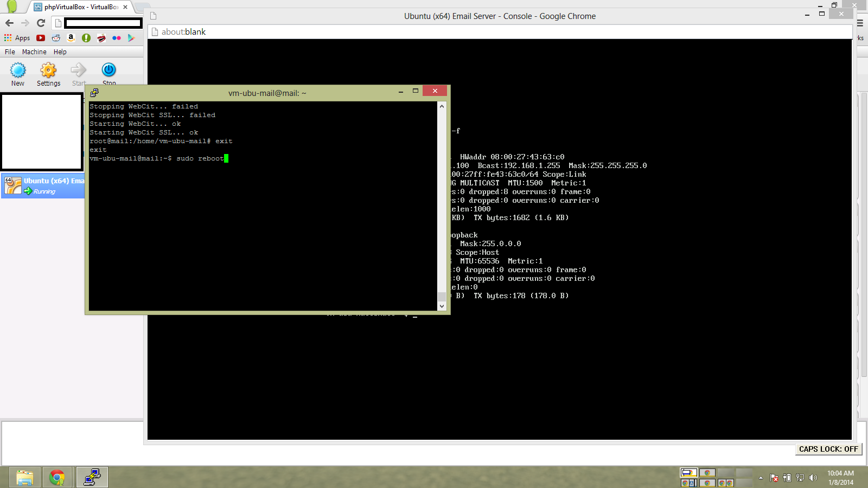Click the greyed-out Start arrow icon
This screenshot has height=488, width=868.
click(79, 70)
